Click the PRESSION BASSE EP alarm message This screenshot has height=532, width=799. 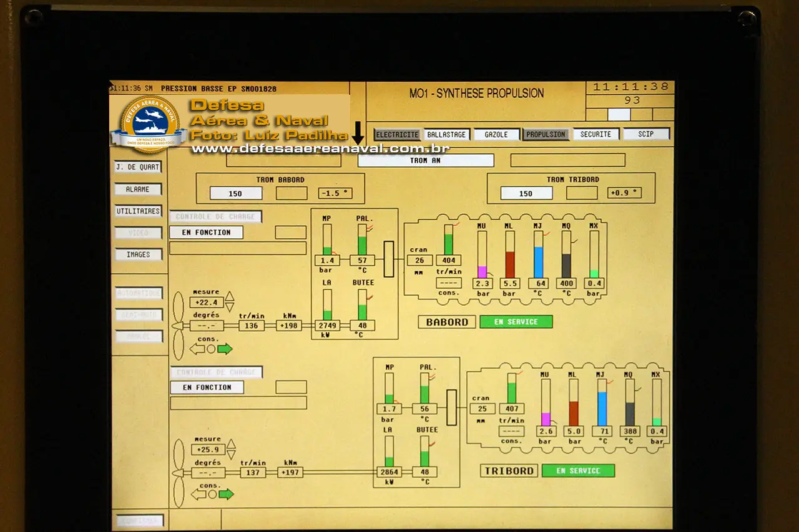click(x=218, y=89)
